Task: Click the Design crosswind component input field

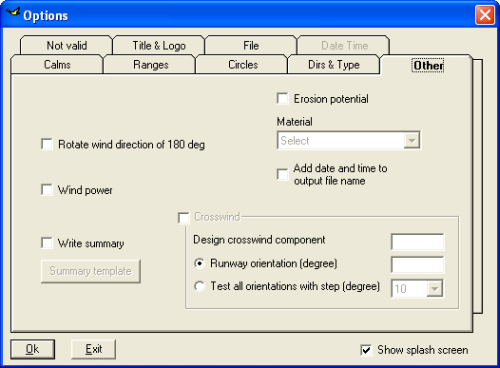Action: coord(417,242)
